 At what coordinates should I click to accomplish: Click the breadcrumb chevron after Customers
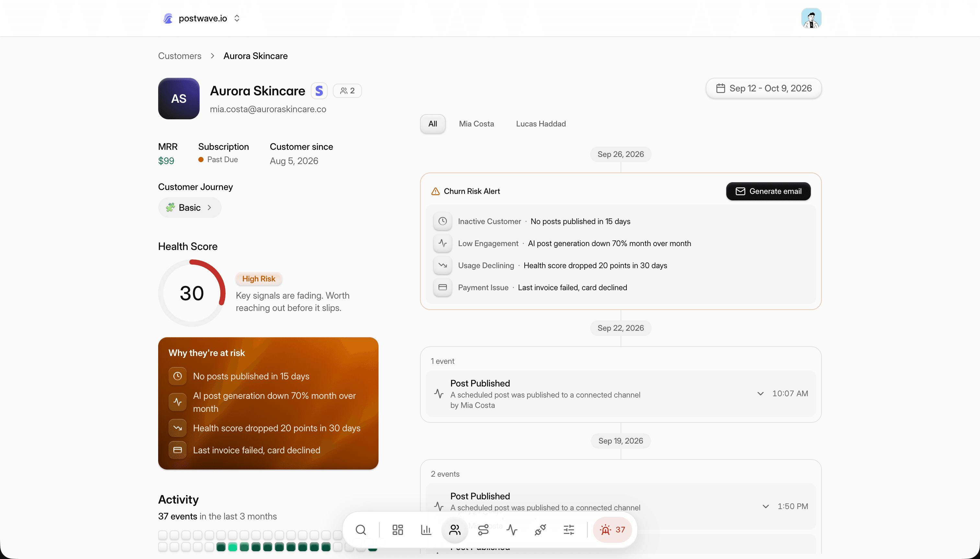[212, 56]
